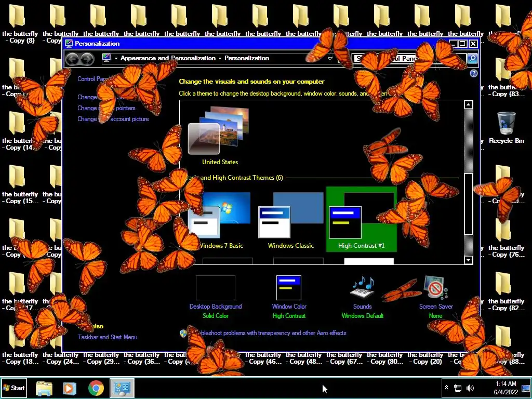
Task: Select folder 'the butterfly - Copy (36...'
Action: point(141,358)
